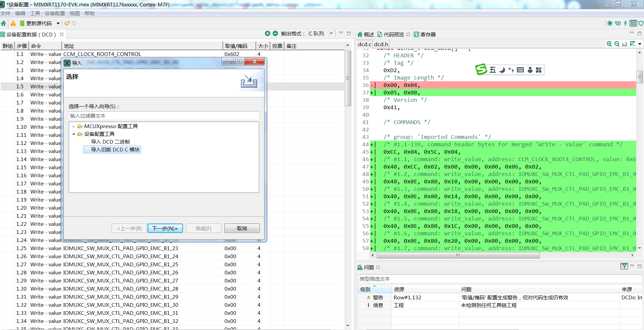Click the filter text field (输入过滤器文本) in the import dialog
This screenshot has height=330, width=644.
click(164, 116)
